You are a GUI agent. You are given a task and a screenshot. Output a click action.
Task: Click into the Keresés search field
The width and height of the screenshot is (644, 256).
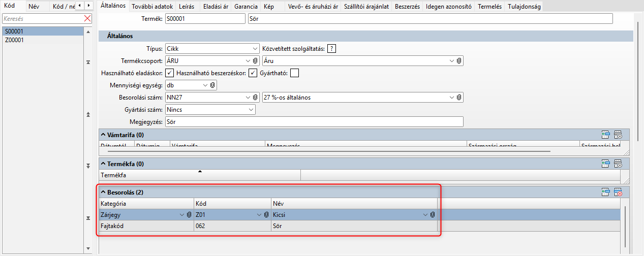coord(43,18)
